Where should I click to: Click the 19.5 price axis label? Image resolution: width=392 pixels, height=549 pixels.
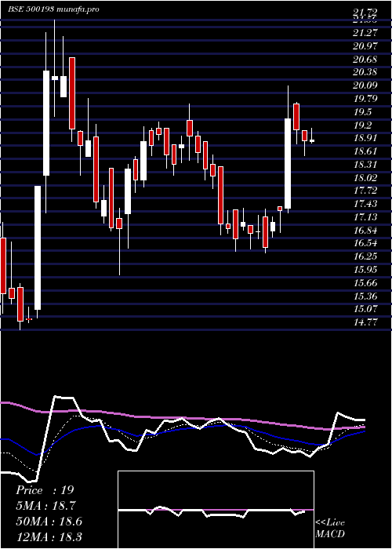pyautogui.click(x=362, y=111)
